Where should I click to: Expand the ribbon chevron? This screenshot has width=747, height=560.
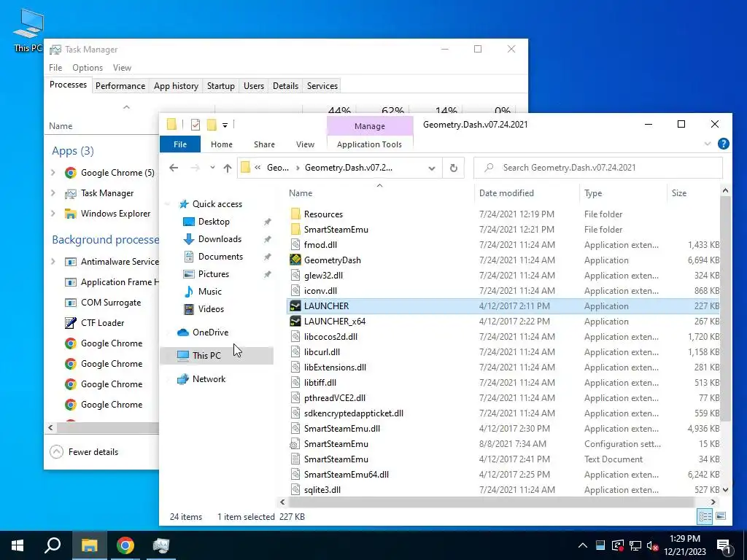pyautogui.click(x=708, y=144)
